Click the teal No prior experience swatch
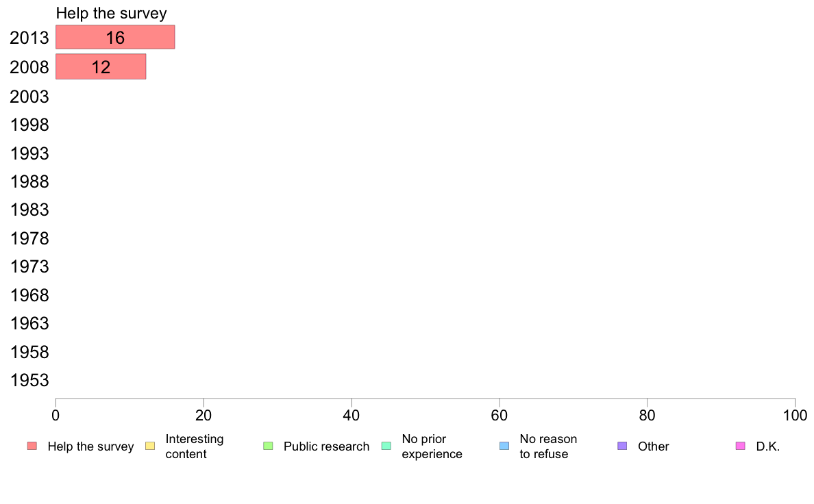Viewport: 814px width, 504px height. [x=386, y=446]
